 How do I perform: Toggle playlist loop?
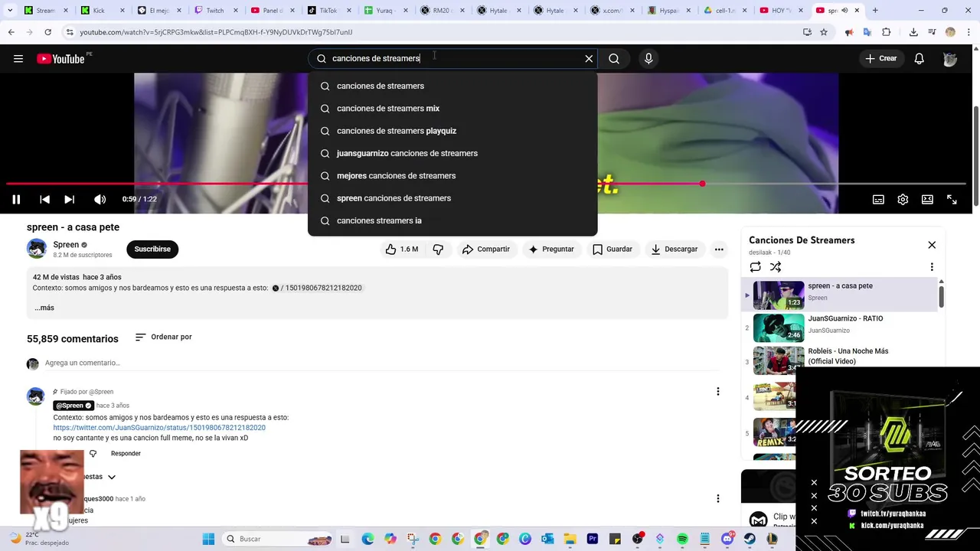click(x=756, y=267)
